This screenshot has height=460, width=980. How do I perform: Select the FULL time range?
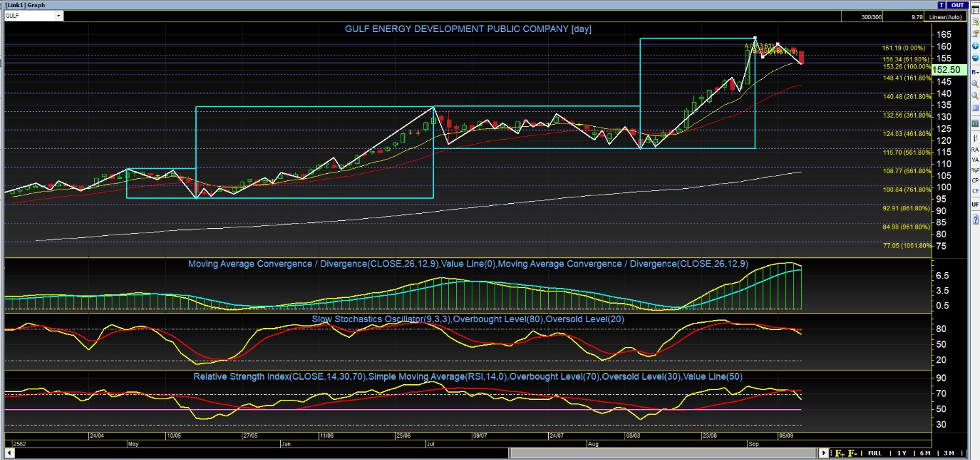(875, 453)
